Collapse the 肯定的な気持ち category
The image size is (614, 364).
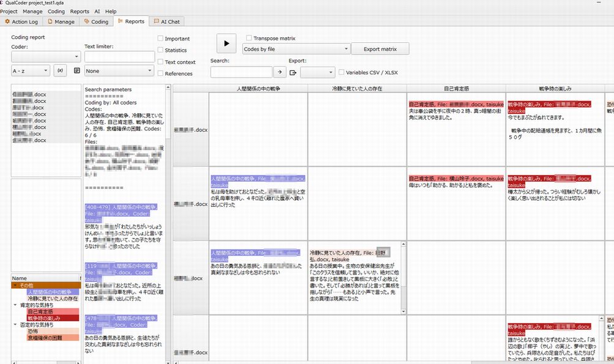[x=16, y=305]
